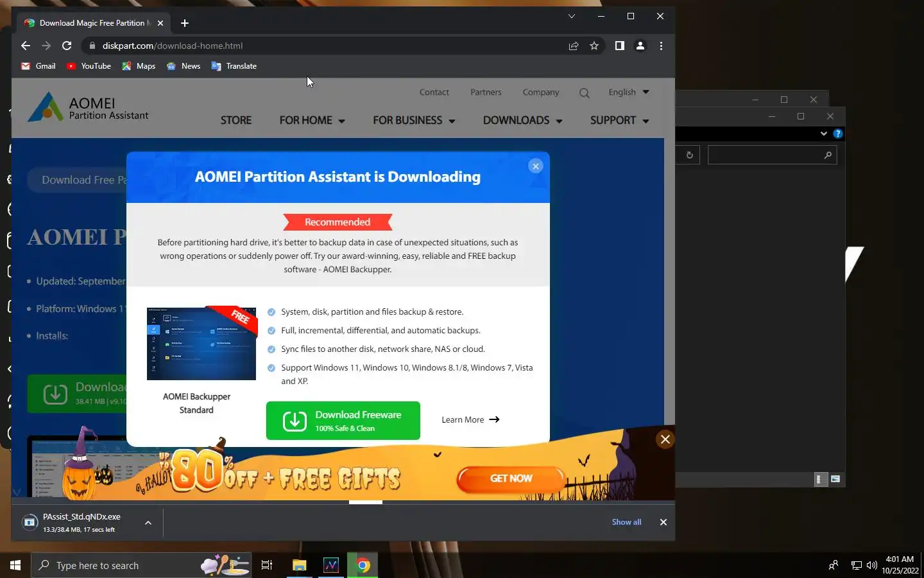The width and height of the screenshot is (924, 578).
Task: Reload the diskpart.com page
Action: tap(67, 46)
